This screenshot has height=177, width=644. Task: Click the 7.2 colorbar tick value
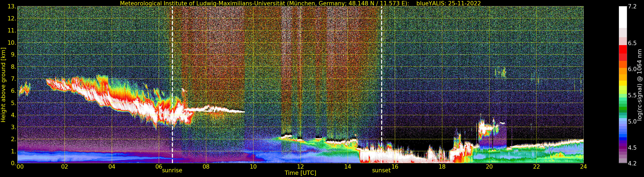632,6
